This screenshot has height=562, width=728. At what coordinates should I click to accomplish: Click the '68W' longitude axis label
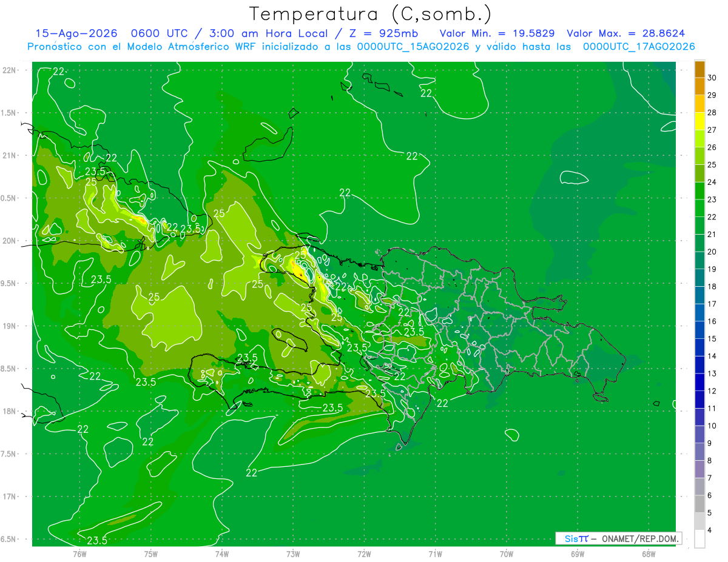(x=649, y=554)
